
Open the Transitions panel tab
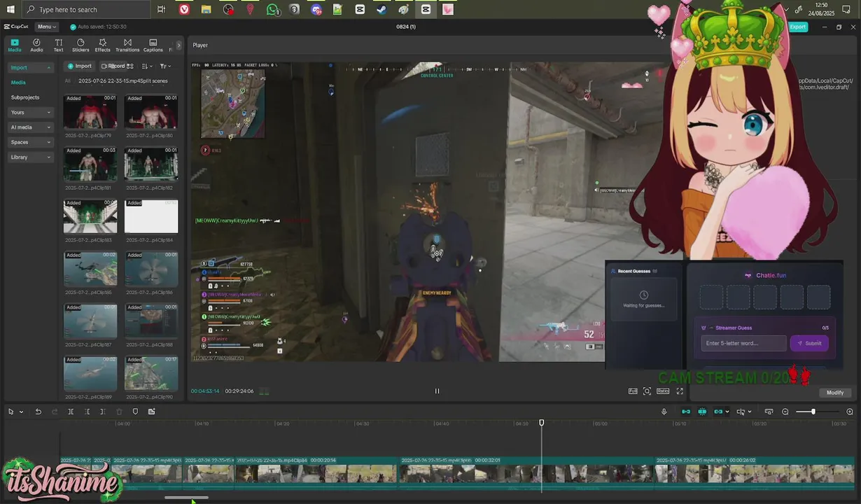point(127,45)
